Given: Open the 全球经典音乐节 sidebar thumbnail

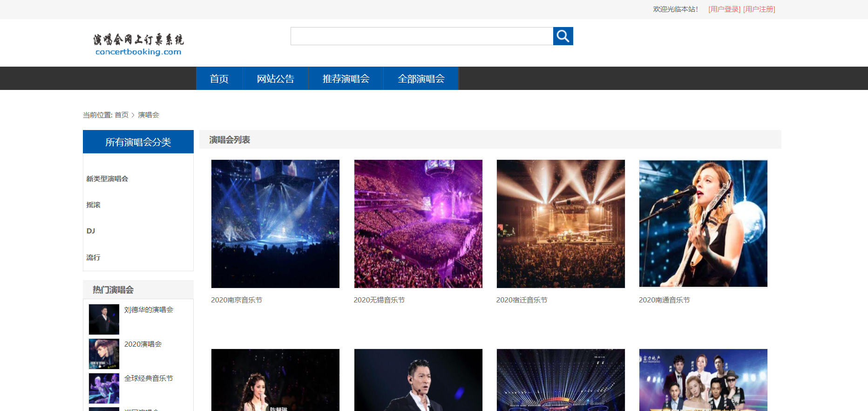Looking at the screenshot, I should tap(104, 388).
